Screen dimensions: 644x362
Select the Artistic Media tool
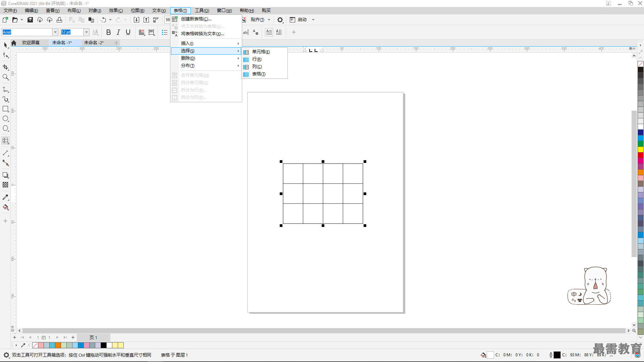click(5, 99)
